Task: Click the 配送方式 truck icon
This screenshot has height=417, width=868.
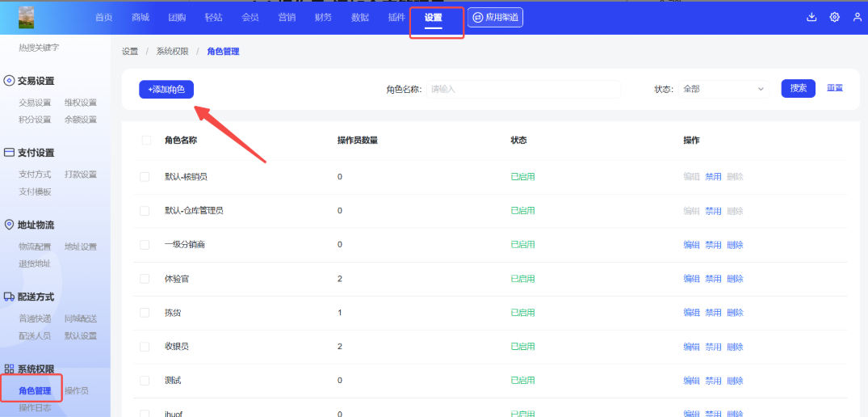Action: pyautogui.click(x=10, y=297)
